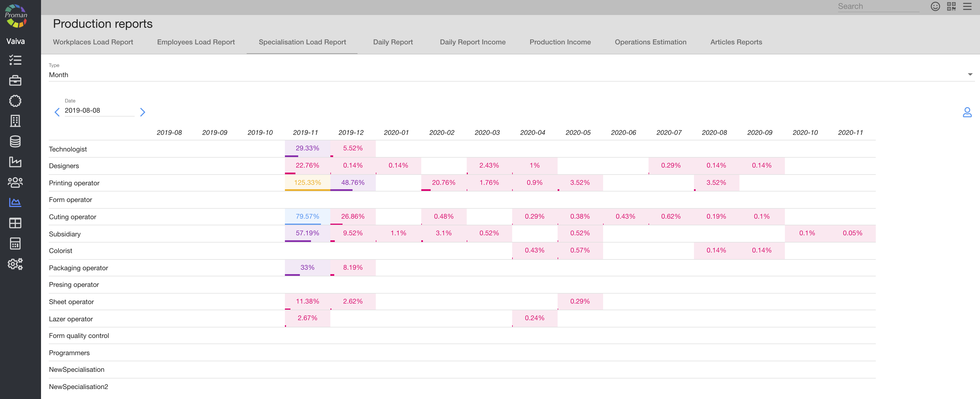980x399 pixels.
Task: Open the hamburger menu in top bar
Action: tap(967, 6)
